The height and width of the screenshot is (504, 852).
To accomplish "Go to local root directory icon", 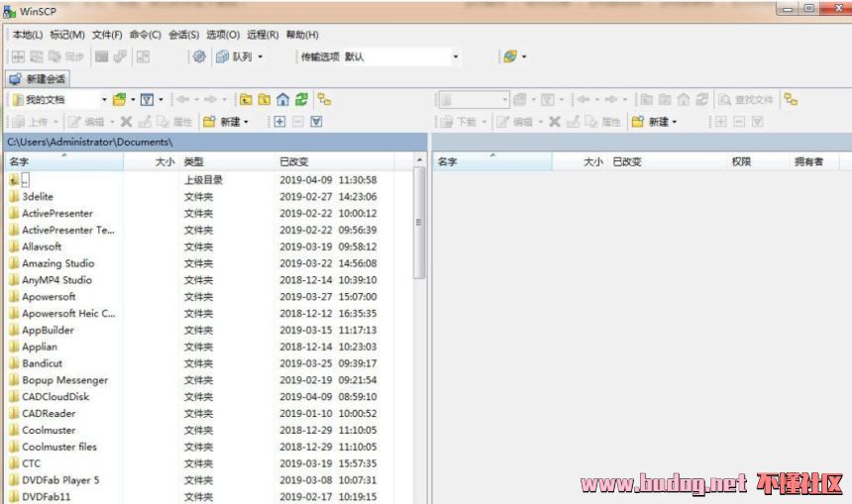I will [x=265, y=99].
